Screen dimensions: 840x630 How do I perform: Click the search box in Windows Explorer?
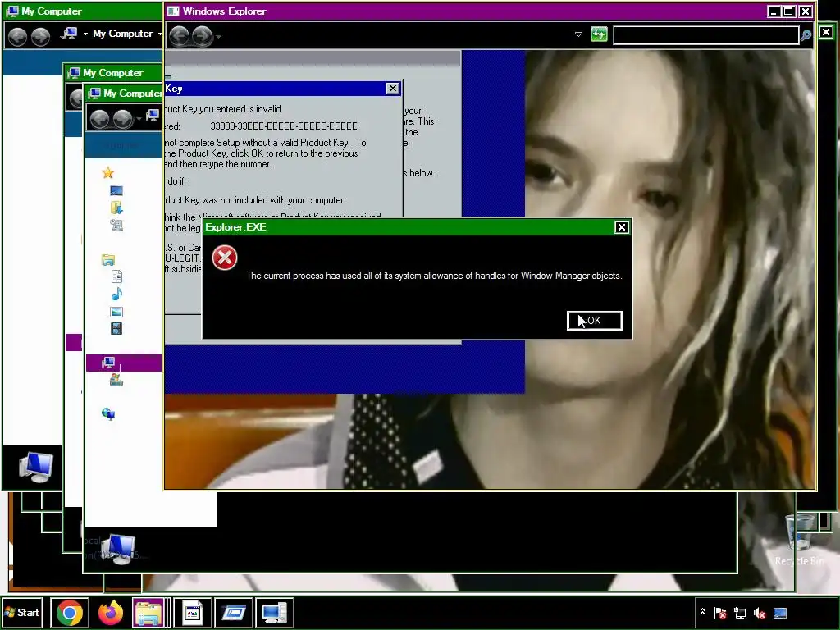click(x=705, y=35)
